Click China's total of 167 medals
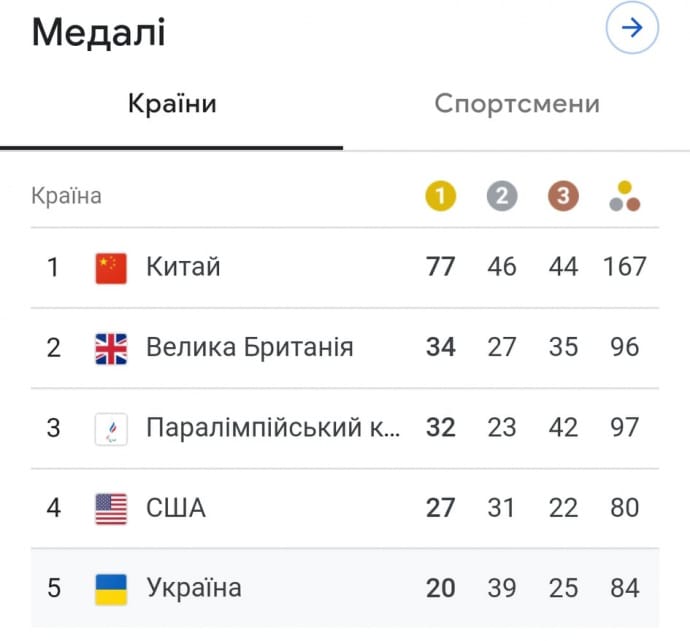The image size is (690, 641). [x=625, y=267]
